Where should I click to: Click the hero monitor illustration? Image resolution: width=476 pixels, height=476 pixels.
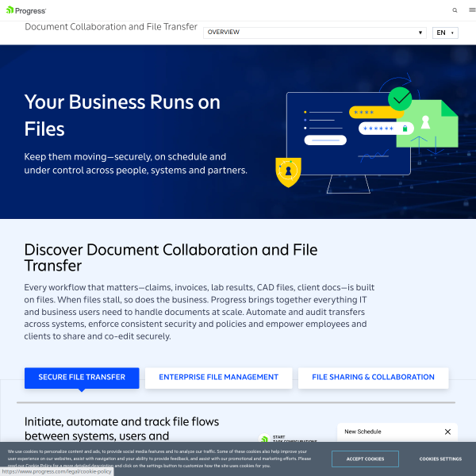tap(367, 133)
